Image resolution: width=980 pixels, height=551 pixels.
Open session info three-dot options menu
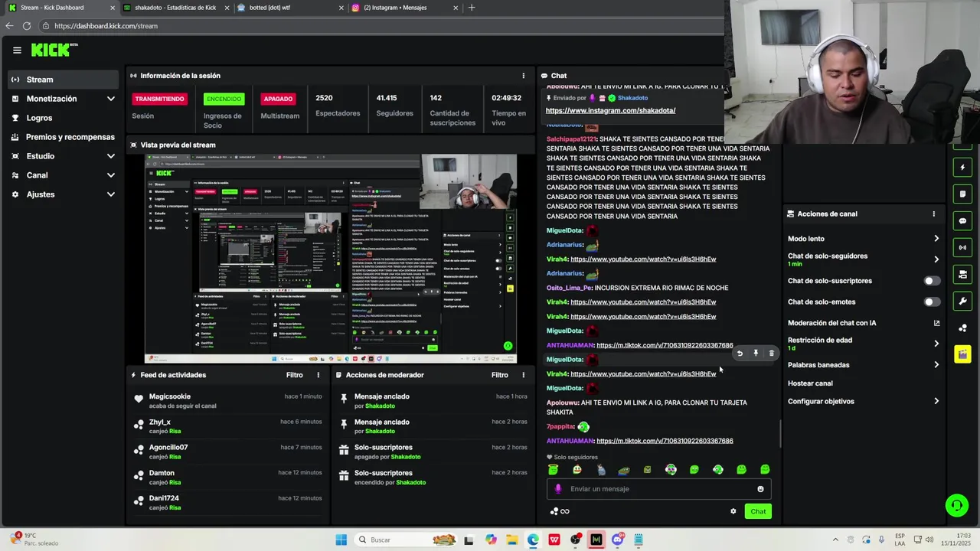tap(524, 76)
